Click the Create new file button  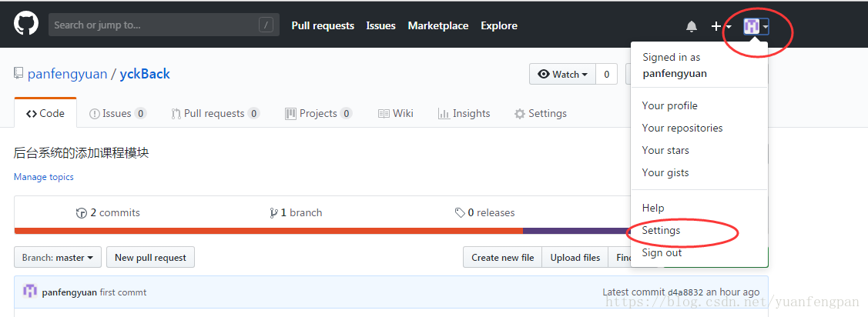click(x=503, y=258)
